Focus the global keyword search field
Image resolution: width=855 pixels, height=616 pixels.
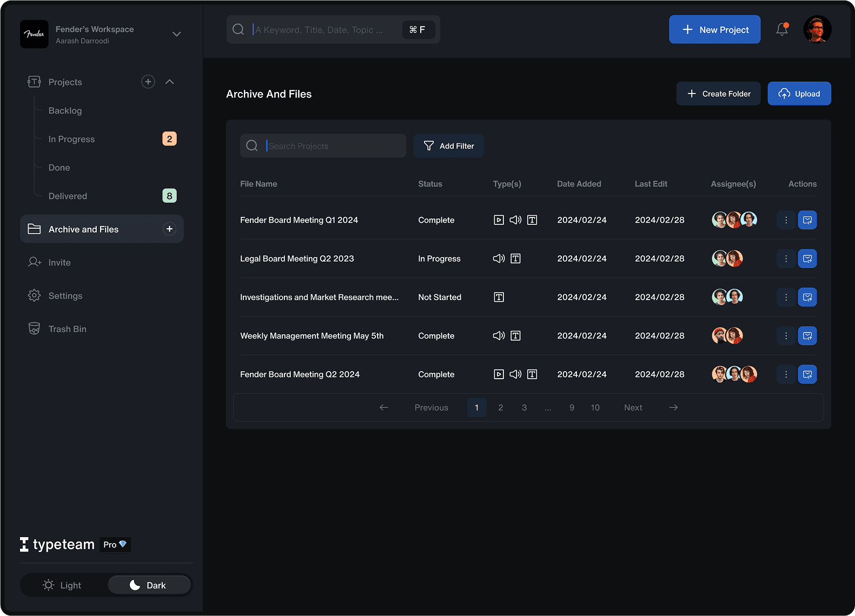[x=333, y=29]
